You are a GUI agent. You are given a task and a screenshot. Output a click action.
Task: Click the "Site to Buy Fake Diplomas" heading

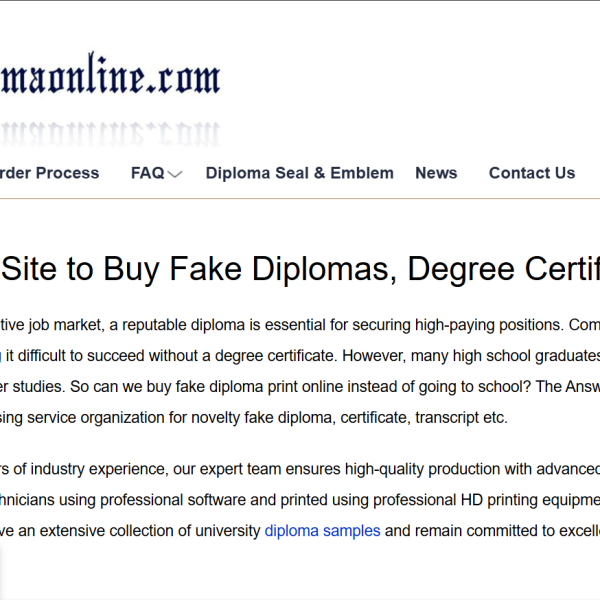pyautogui.click(x=200, y=269)
